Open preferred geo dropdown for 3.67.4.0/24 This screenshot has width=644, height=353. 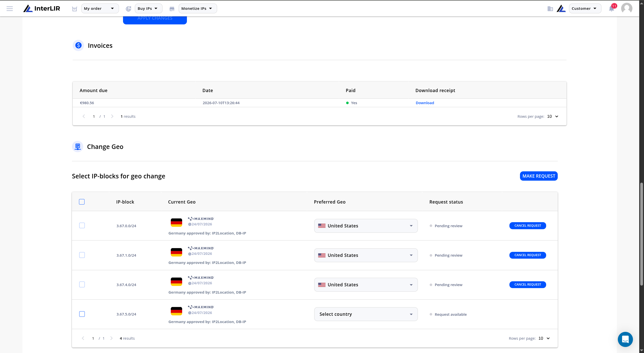366,285
